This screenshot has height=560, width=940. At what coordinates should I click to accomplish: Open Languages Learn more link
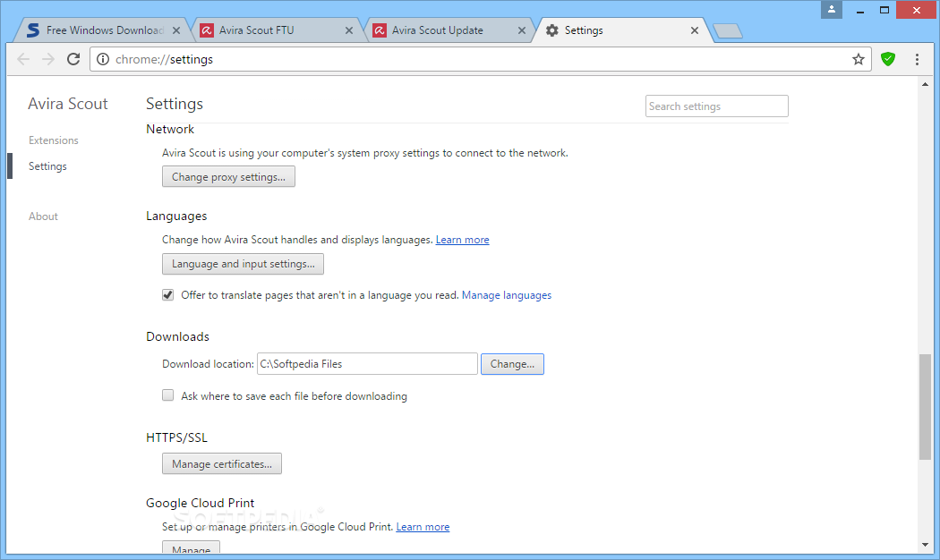click(x=462, y=240)
